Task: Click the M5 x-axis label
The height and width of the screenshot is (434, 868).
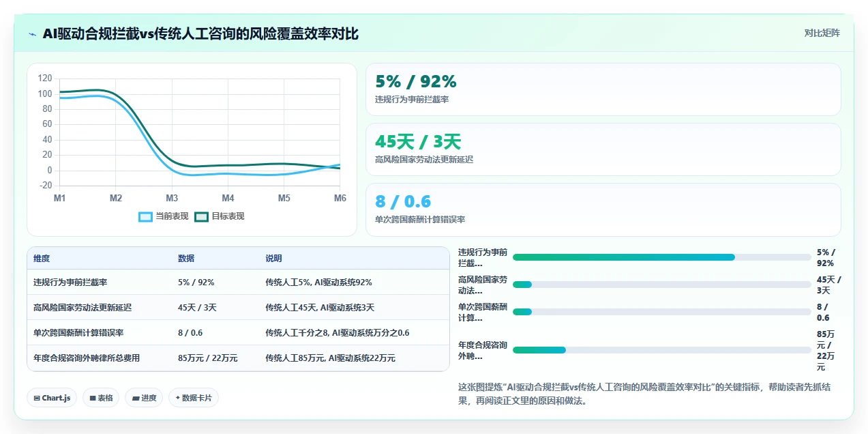Action: click(284, 198)
